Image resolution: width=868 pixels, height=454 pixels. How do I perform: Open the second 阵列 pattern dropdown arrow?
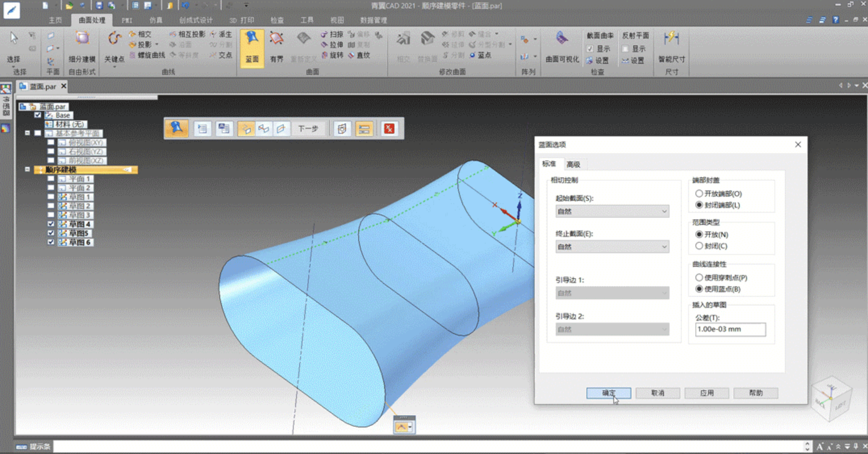pos(536,56)
